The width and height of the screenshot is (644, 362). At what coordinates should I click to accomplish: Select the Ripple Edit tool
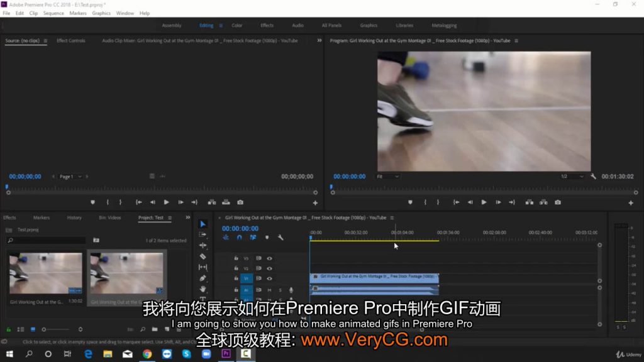pos(203,246)
